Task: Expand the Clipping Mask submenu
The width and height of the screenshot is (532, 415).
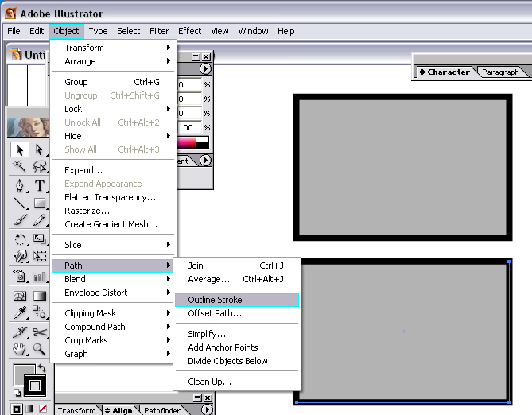Action: [114, 313]
